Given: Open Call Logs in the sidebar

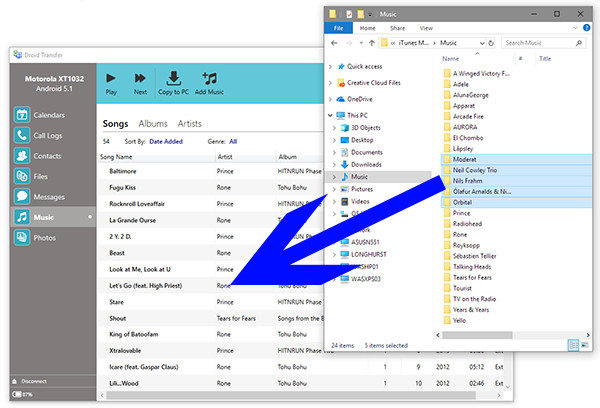Looking at the screenshot, I should click(x=53, y=135).
